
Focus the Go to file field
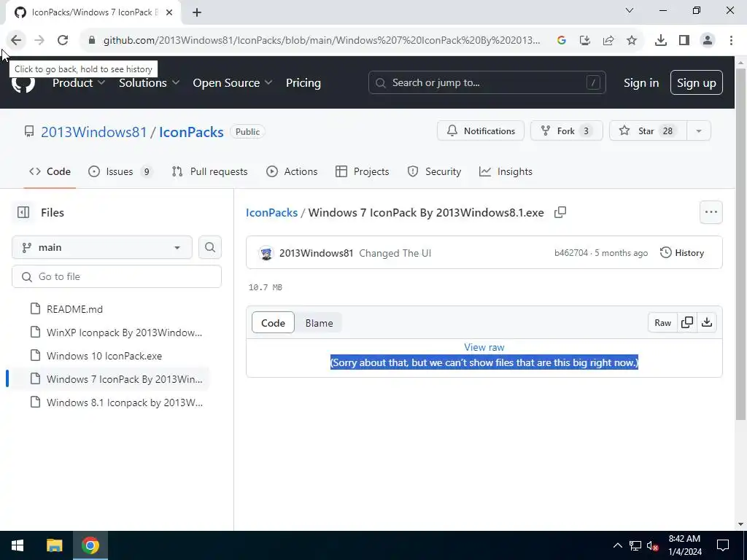(117, 276)
